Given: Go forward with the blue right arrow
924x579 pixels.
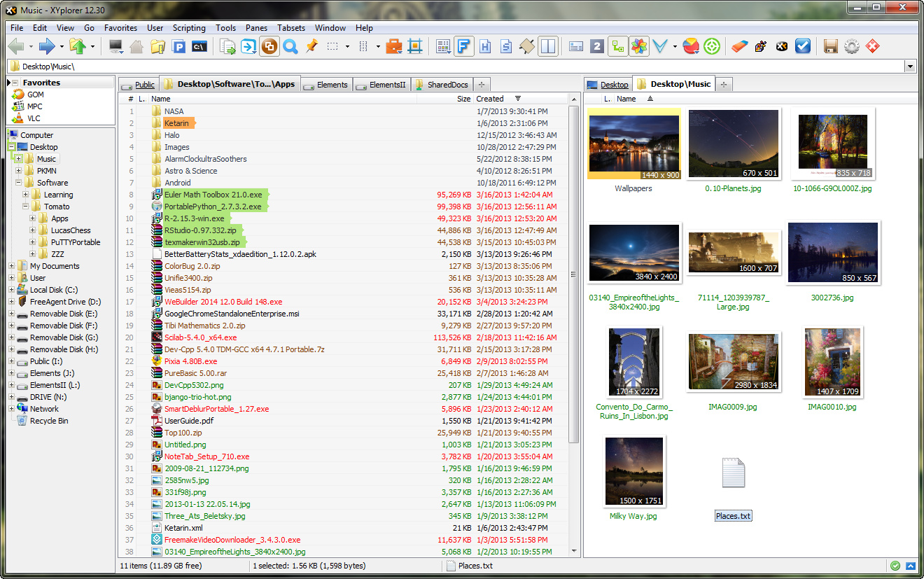Looking at the screenshot, I should pos(47,47).
